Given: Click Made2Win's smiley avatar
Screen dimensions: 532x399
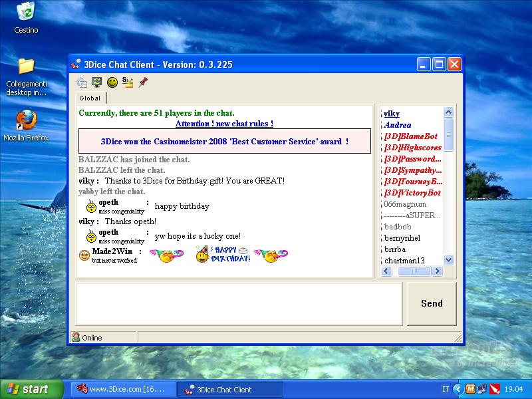Looking at the screenshot, I should coord(84,255).
